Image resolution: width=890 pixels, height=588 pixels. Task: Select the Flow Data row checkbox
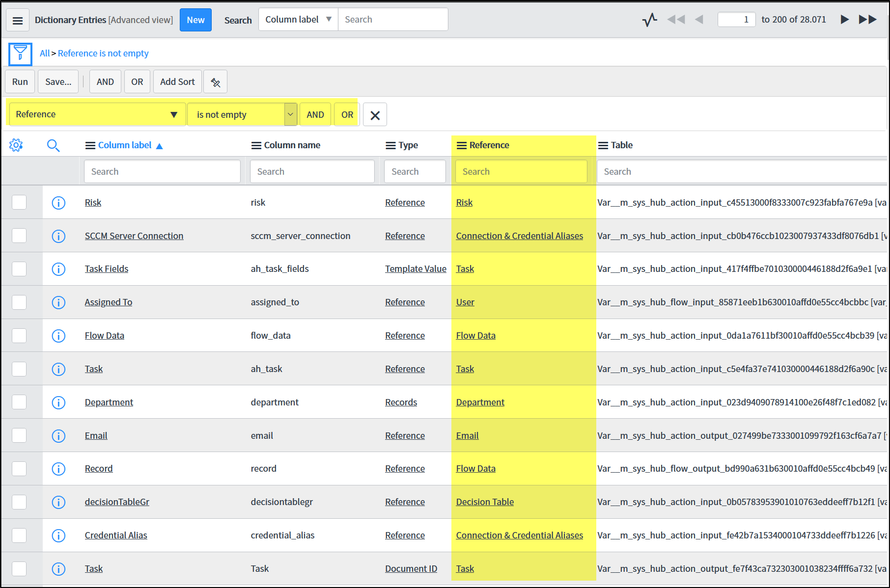(19, 336)
